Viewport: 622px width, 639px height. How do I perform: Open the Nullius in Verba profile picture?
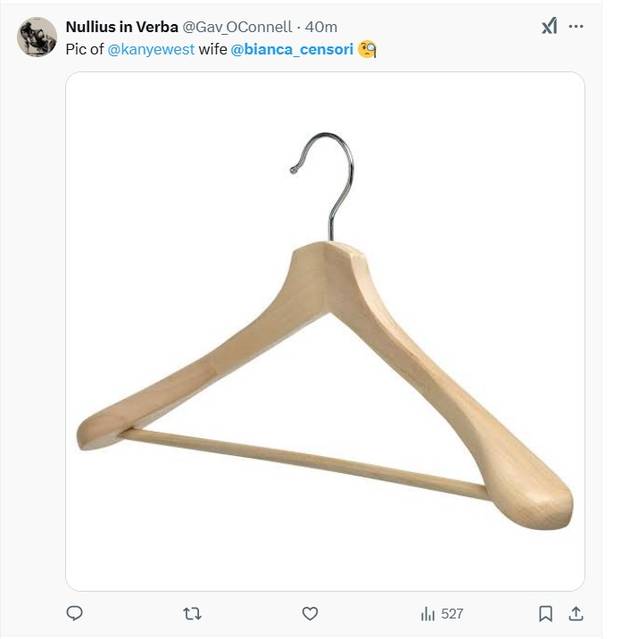pyautogui.click(x=37, y=37)
